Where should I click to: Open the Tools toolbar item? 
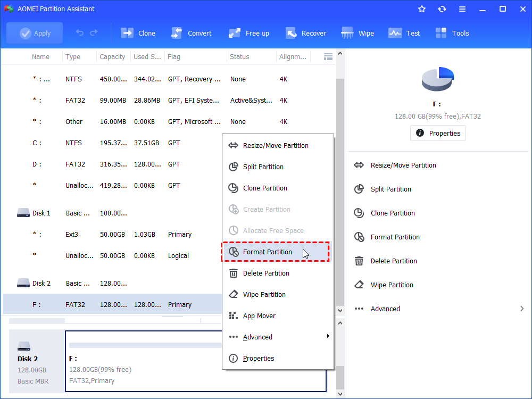click(452, 33)
